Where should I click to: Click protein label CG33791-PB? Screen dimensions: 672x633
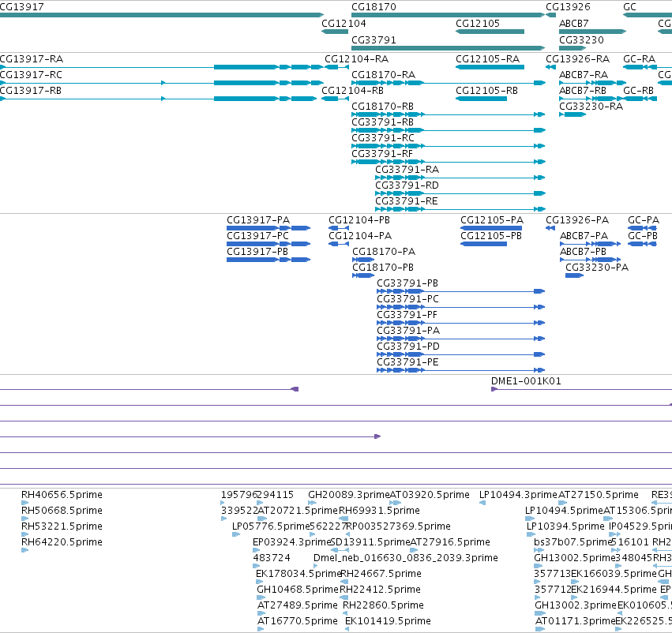(x=407, y=283)
